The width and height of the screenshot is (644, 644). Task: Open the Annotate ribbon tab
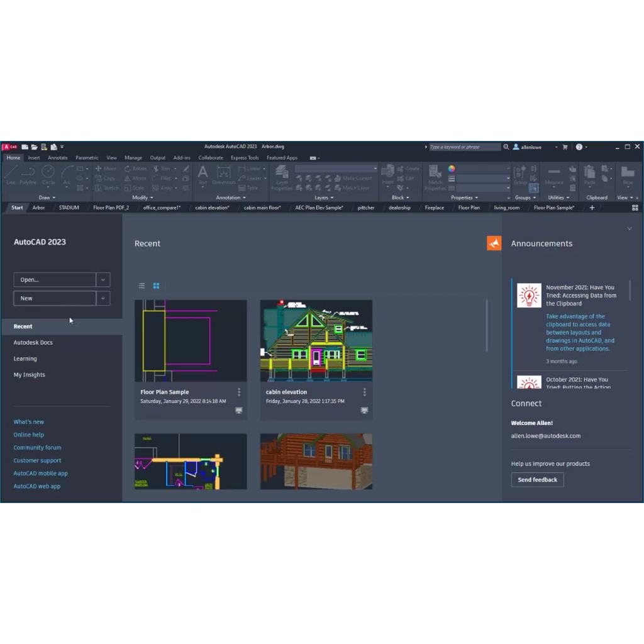[57, 158]
